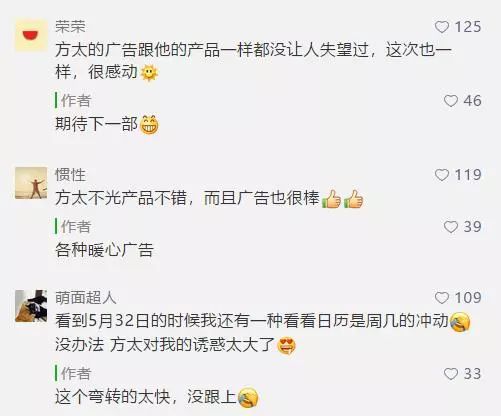The width and height of the screenshot is (501, 416).
Task: Like 荣荣's comment with 125 likes
Action: (442, 27)
